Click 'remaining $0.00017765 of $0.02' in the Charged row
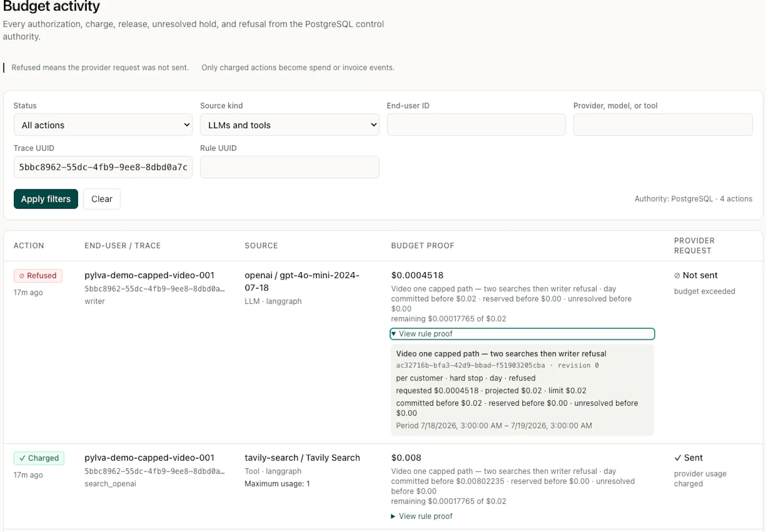Viewport: 766px width, 532px height. [x=449, y=501]
